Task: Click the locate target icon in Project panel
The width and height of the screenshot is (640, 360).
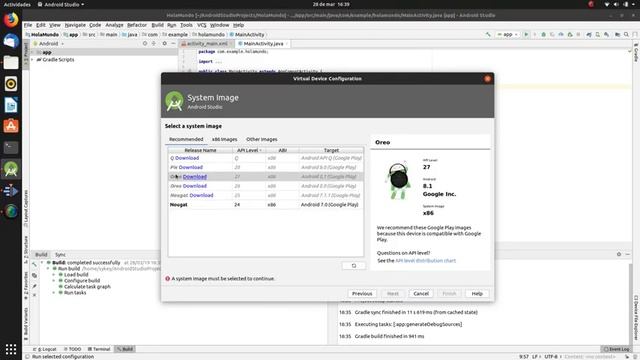Action: (145, 43)
